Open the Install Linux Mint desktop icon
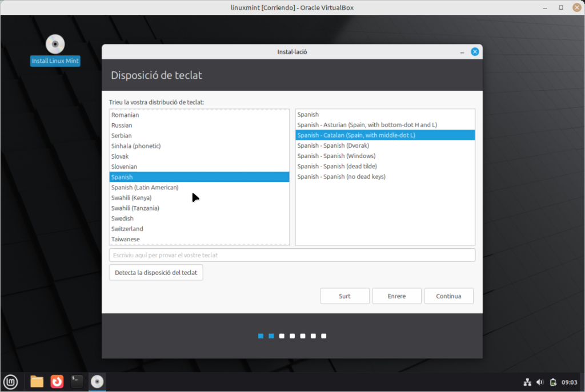This screenshot has width=585, height=392. click(x=55, y=45)
